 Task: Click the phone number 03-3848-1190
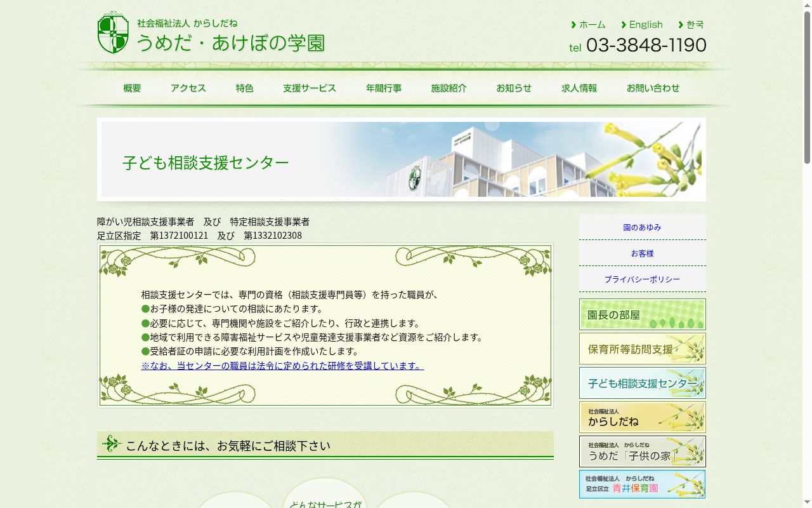[646, 45]
